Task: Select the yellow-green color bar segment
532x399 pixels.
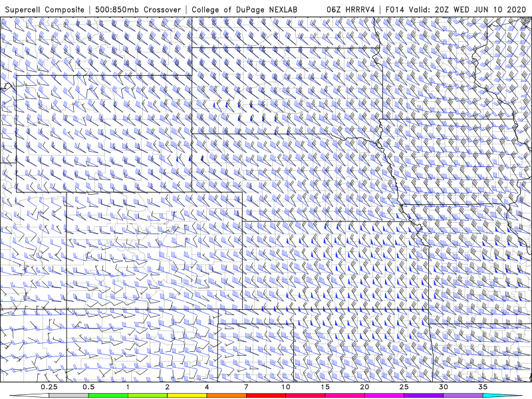Action: [x=148, y=396]
